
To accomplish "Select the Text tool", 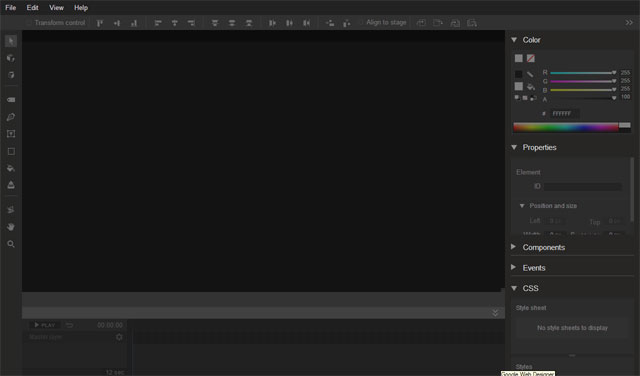I will coord(11,134).
